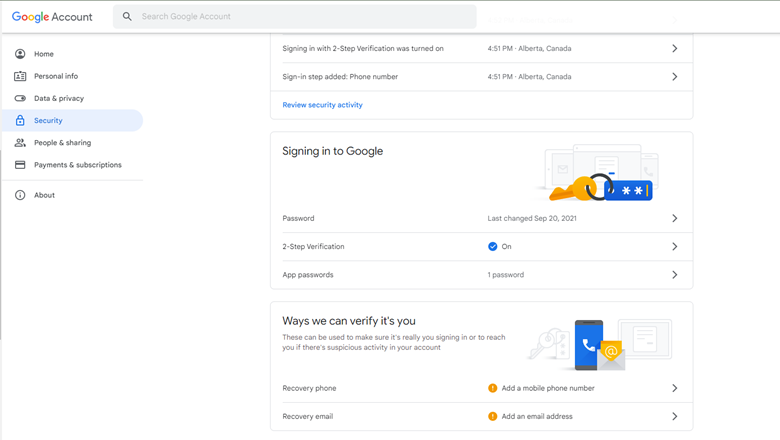Open the 2-Step Verification On status
This screenshot has width=780, height=440.
pyautogui.click(x=499, y=246)
